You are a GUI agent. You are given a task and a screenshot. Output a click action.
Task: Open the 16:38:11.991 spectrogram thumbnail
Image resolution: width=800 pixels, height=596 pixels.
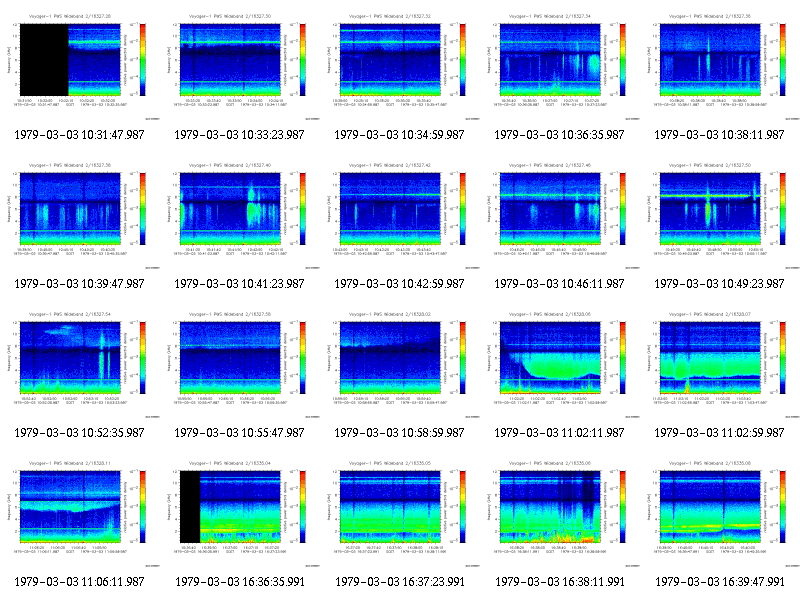point(560,513)
